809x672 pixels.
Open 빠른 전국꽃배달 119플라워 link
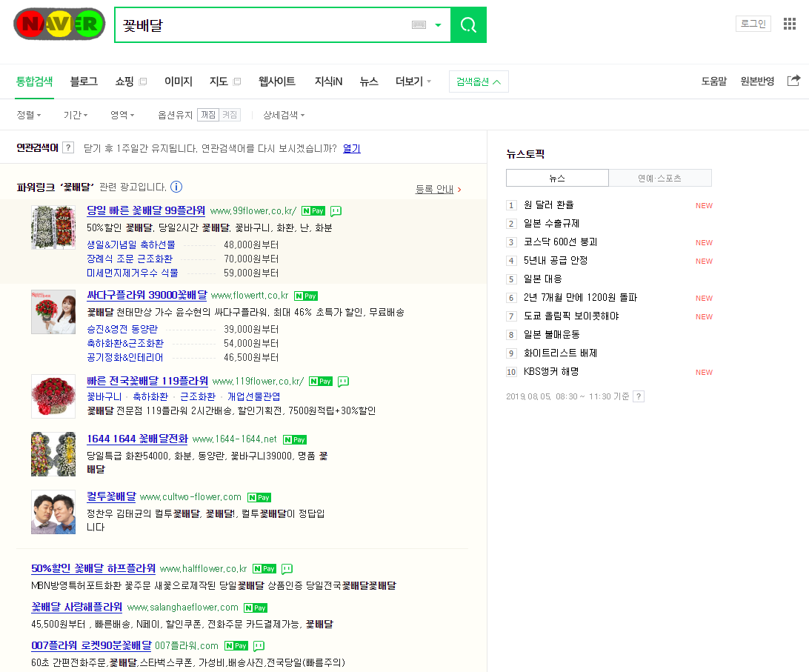click(147, 380)
